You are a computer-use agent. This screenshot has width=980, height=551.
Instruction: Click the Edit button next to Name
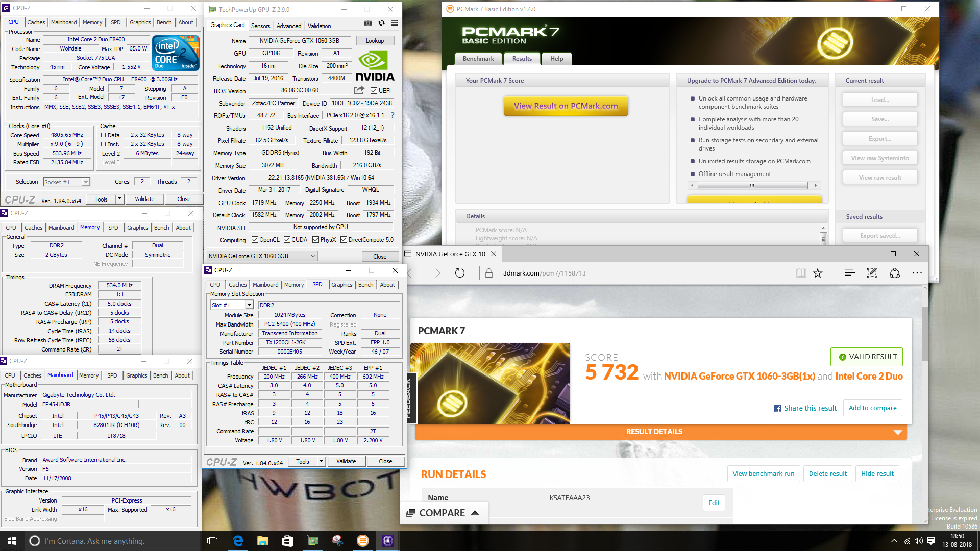714,503
